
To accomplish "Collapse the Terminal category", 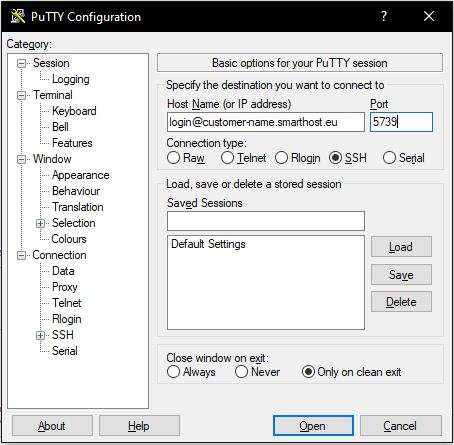I will [x=21, y=95].
